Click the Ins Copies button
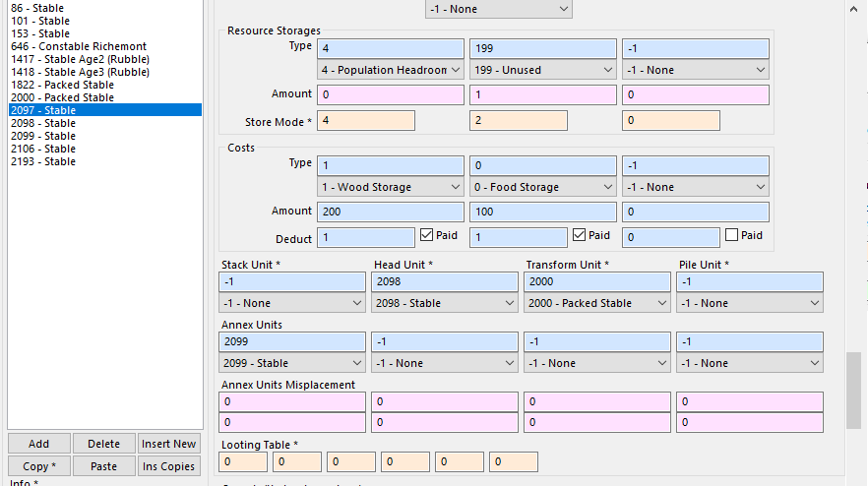Image resolution: width=868 pixels, height=486 pixels. pos(169,466)
